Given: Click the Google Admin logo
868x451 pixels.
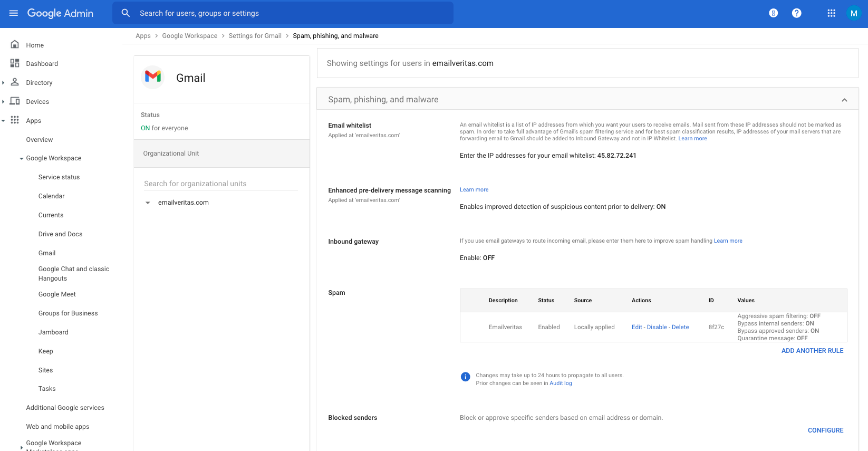Looking at the screenshot, I should click(x=60, y=13).
